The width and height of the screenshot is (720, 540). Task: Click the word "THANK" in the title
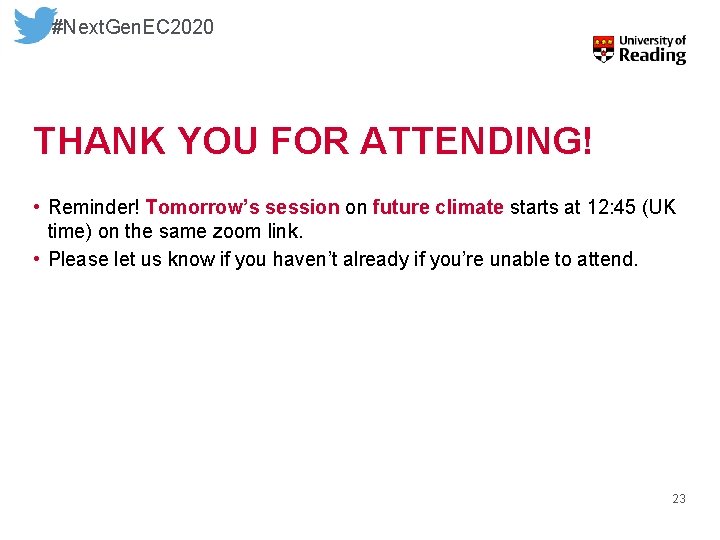point(100,141)
